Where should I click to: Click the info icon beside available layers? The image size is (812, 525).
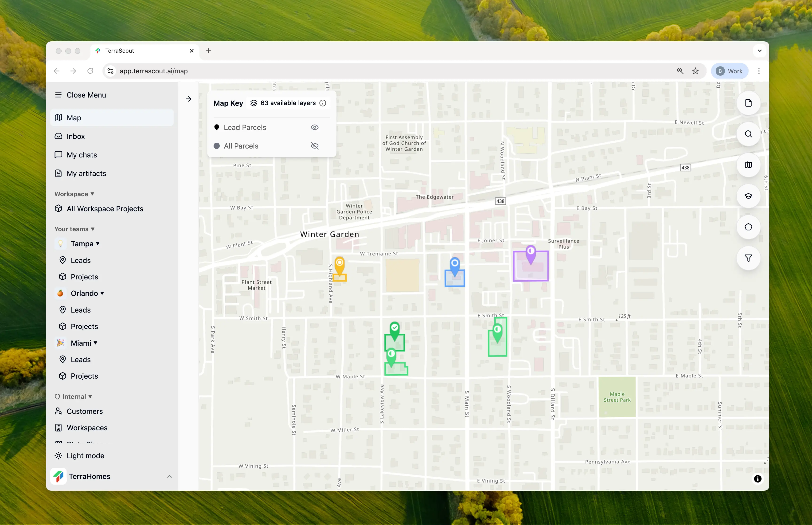(x=322, y=103)
